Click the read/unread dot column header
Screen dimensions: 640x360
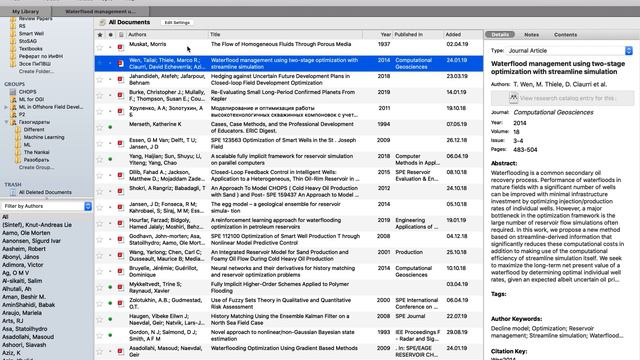[x=110, y=35]
